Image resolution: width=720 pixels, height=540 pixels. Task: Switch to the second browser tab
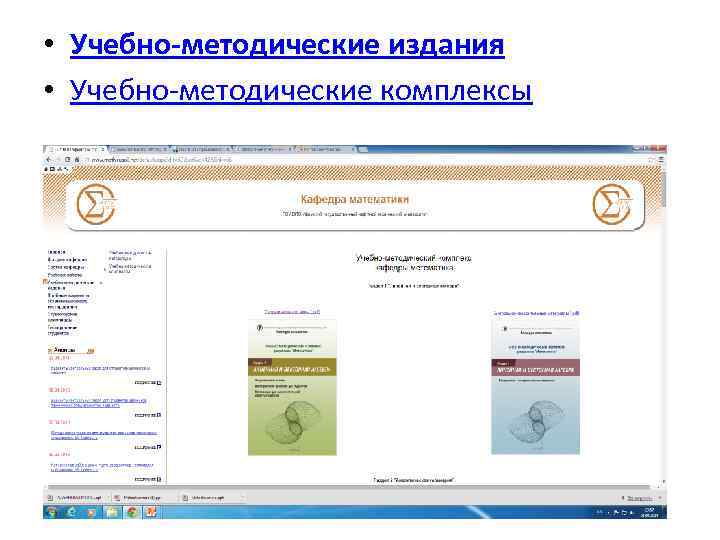(x=139, y=150)
